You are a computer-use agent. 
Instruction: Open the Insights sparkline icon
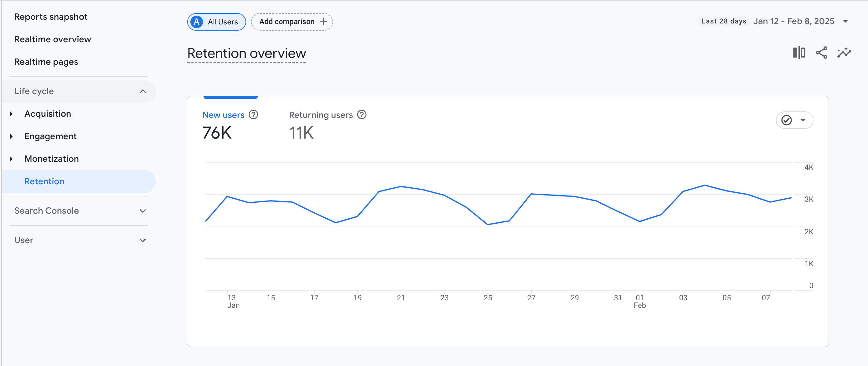coord(844,53)
